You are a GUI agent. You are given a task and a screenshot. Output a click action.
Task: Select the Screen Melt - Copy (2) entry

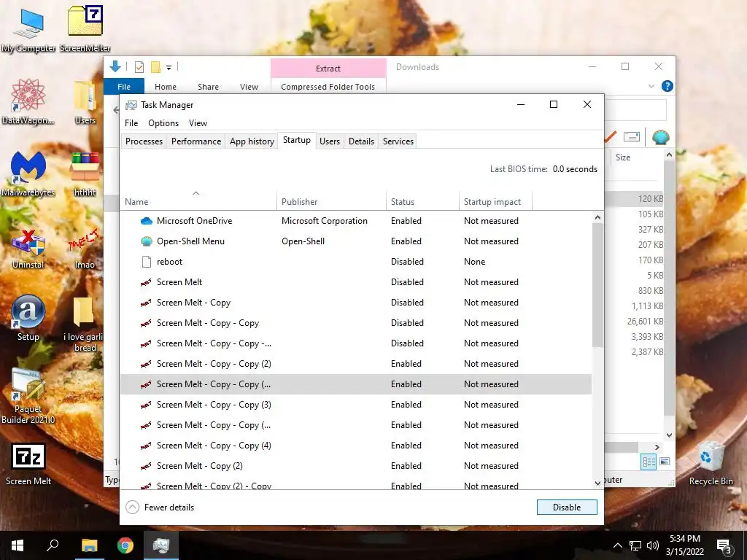coord(356,466)
